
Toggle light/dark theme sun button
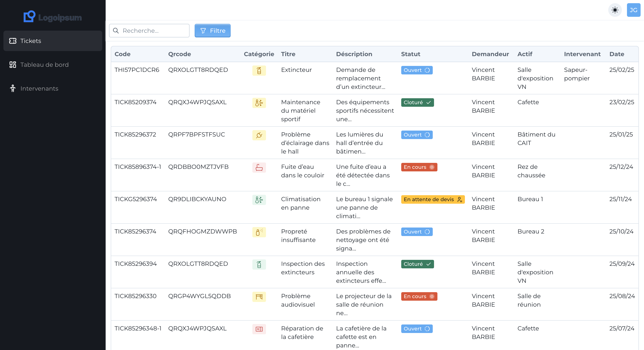click(615, 10)
